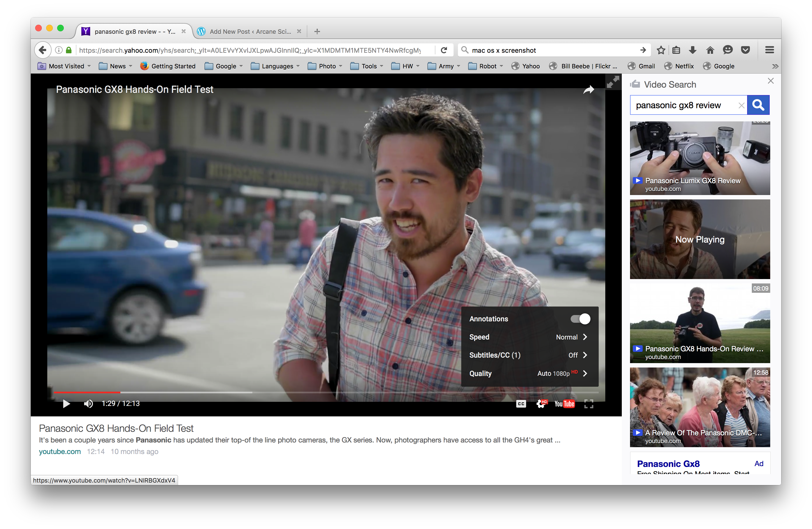Open the Speed Normal submenu
The width and height of the screenshot is (812, 529).
point(530,337)
